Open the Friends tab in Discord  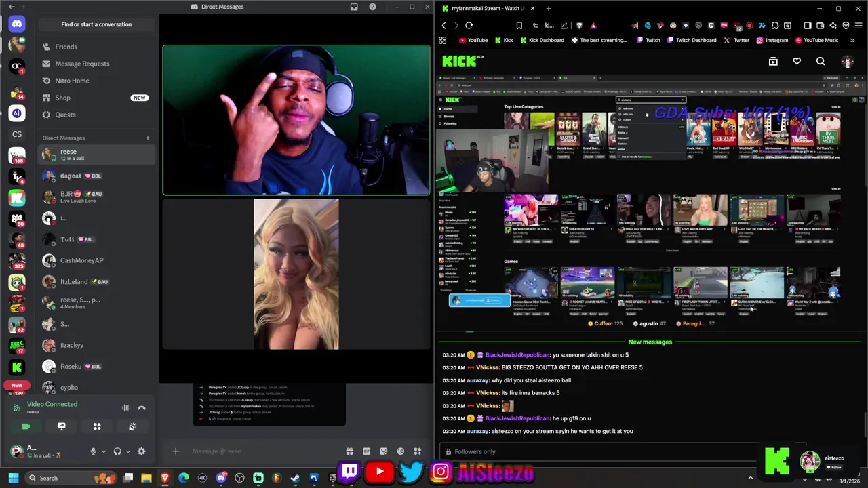pos(96,47)
